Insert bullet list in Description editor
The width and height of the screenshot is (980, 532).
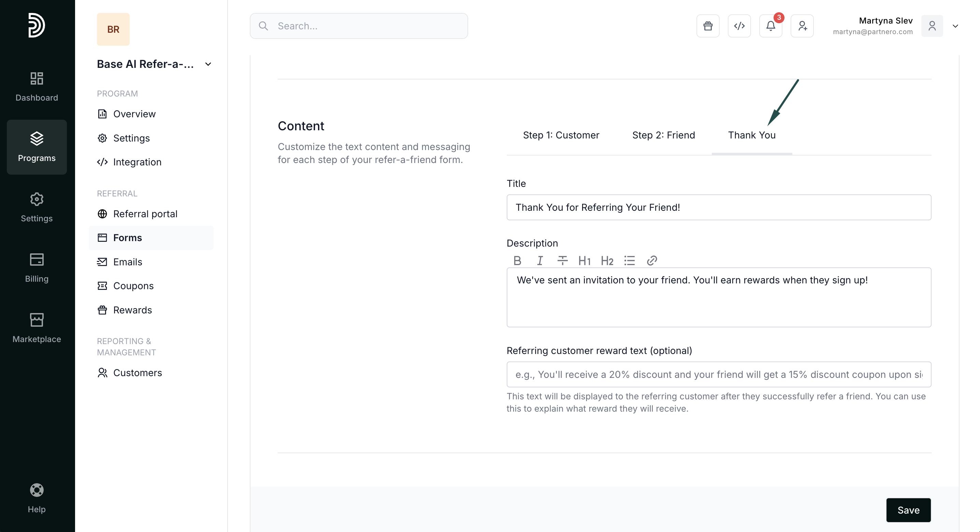[629, 261]
